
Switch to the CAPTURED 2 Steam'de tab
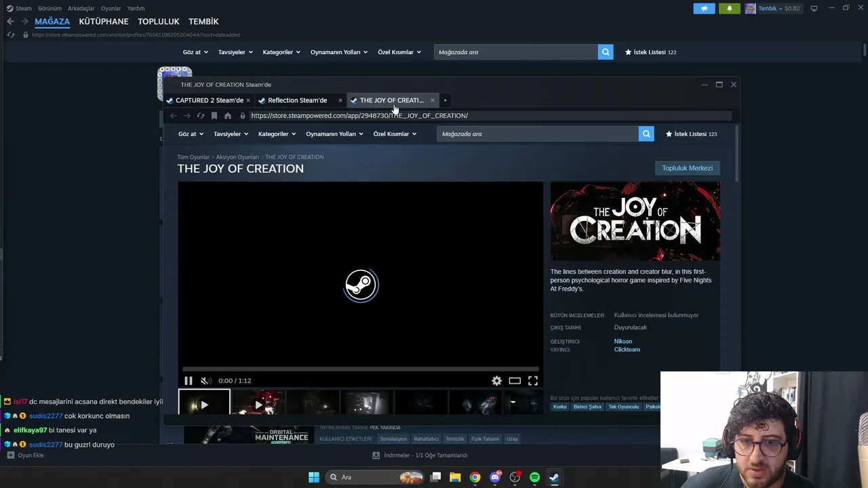click(x=210, y=100)
